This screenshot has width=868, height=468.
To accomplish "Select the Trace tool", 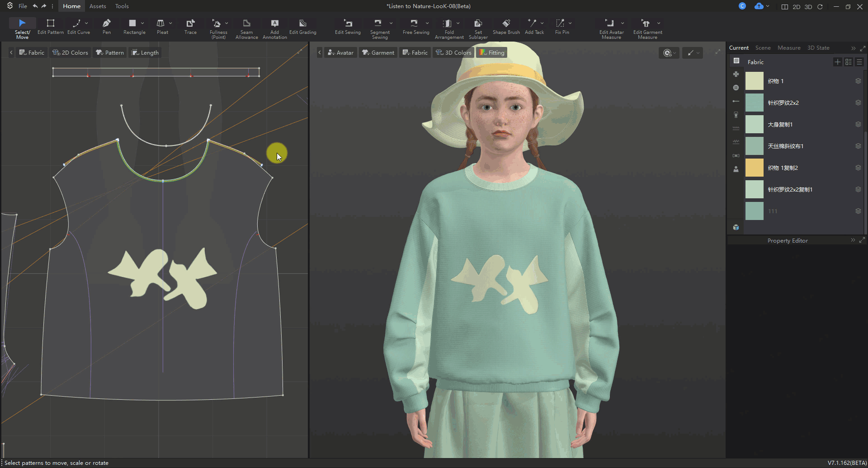I will (x=190, y=26).
